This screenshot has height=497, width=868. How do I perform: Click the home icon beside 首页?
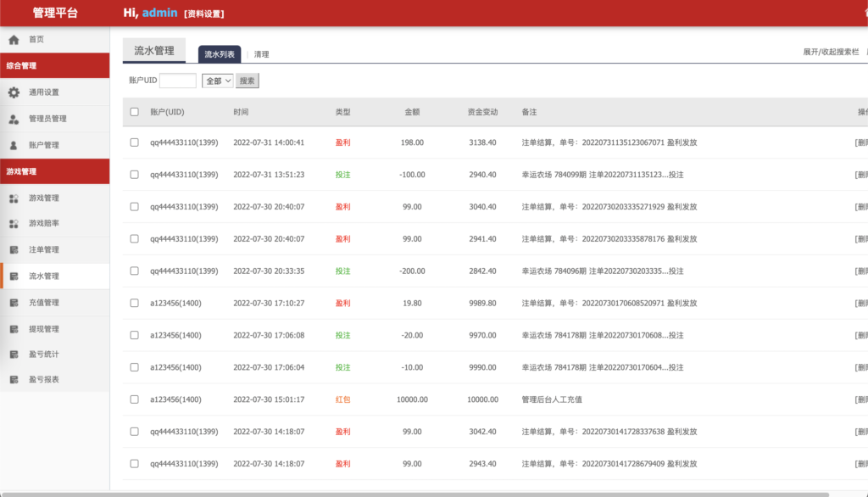[x=14, y=40]
